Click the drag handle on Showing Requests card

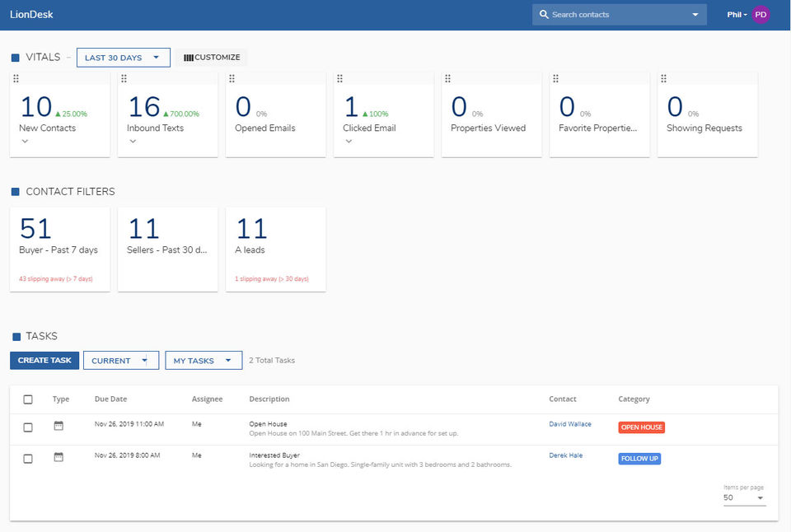pos(664,78)
